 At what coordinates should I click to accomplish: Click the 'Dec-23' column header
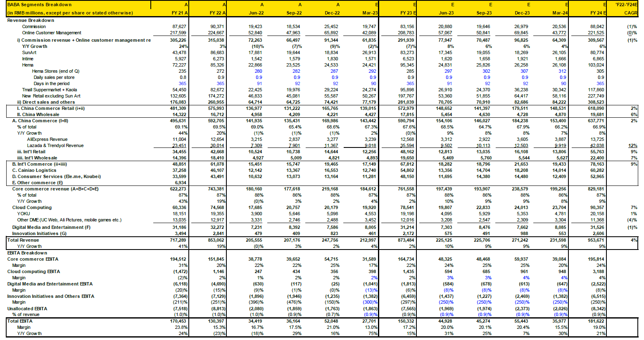[x=522, y=13]
